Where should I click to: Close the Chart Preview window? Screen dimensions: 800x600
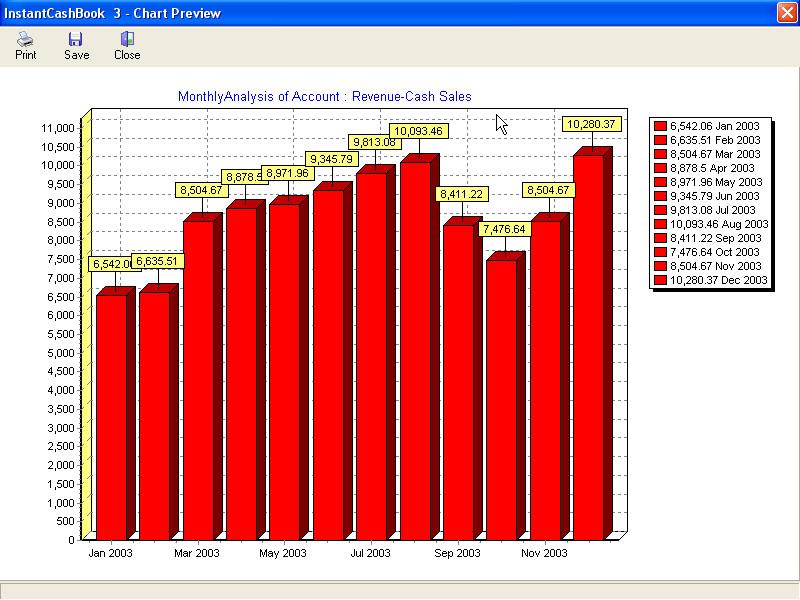pyautogui.click(x=787, y=12)
